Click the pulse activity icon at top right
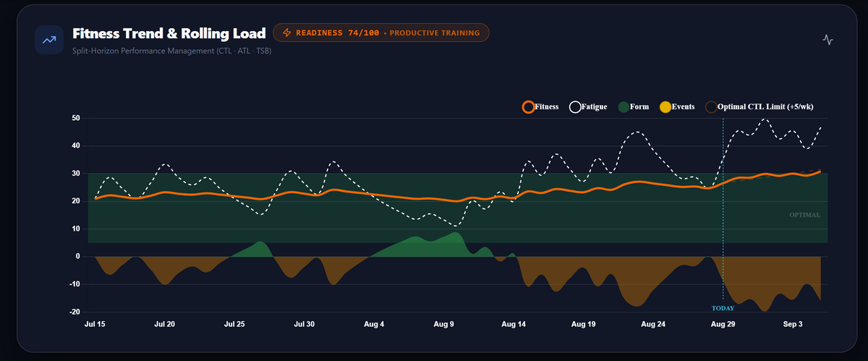This screenshot has height=361, width=868. click(x=828, y=41)
